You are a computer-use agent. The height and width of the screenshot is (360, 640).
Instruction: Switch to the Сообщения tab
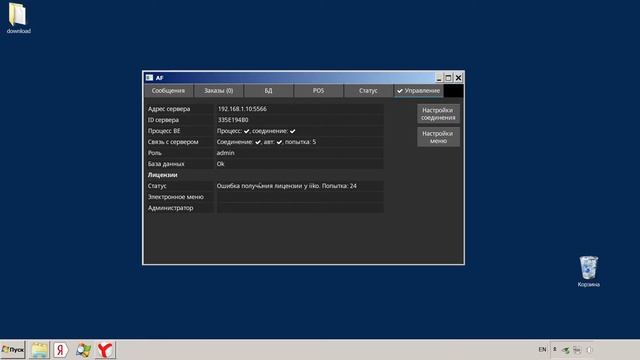168,91
